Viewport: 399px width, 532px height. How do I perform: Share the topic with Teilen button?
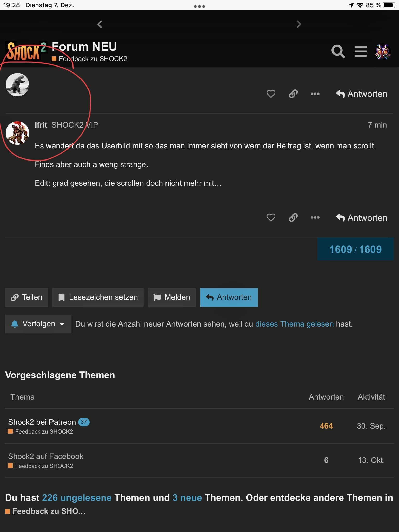(26, 297)
